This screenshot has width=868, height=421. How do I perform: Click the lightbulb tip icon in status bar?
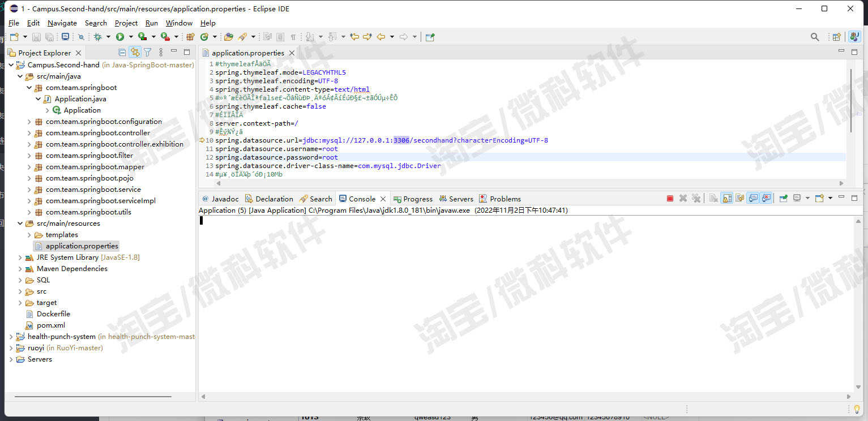tap(857, 409)
